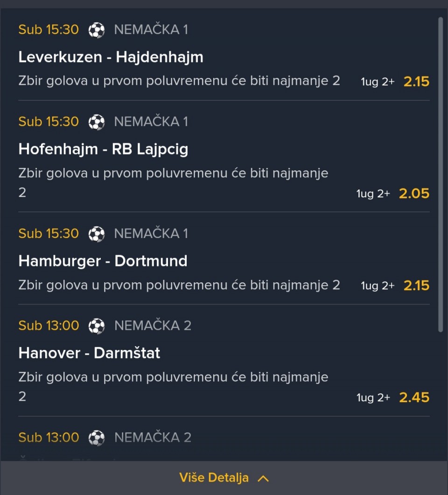448x495 pixels.
Task: Click the 1ug 2+ label for Hofenhajm match
Action: pyautogui.click(x=373, y=194)
